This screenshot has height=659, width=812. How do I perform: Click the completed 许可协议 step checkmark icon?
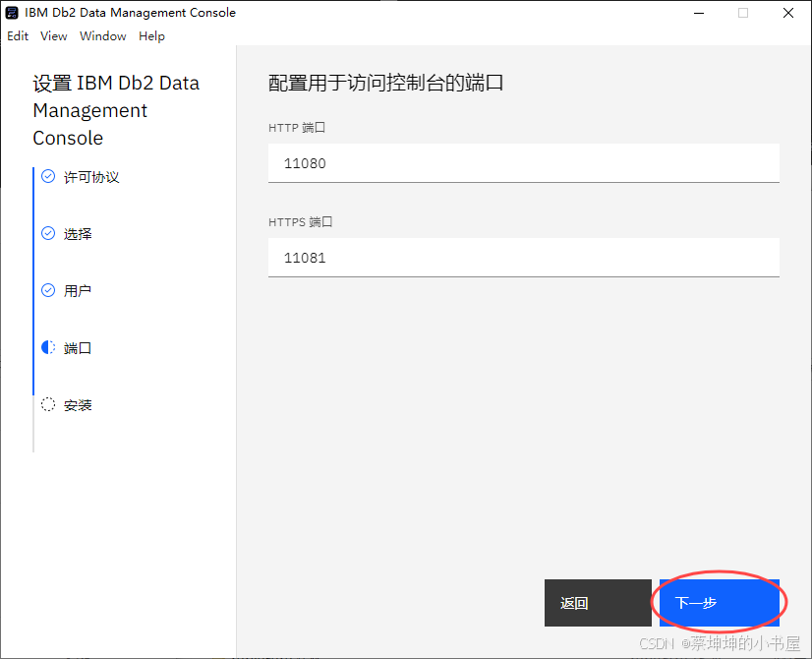46,176
